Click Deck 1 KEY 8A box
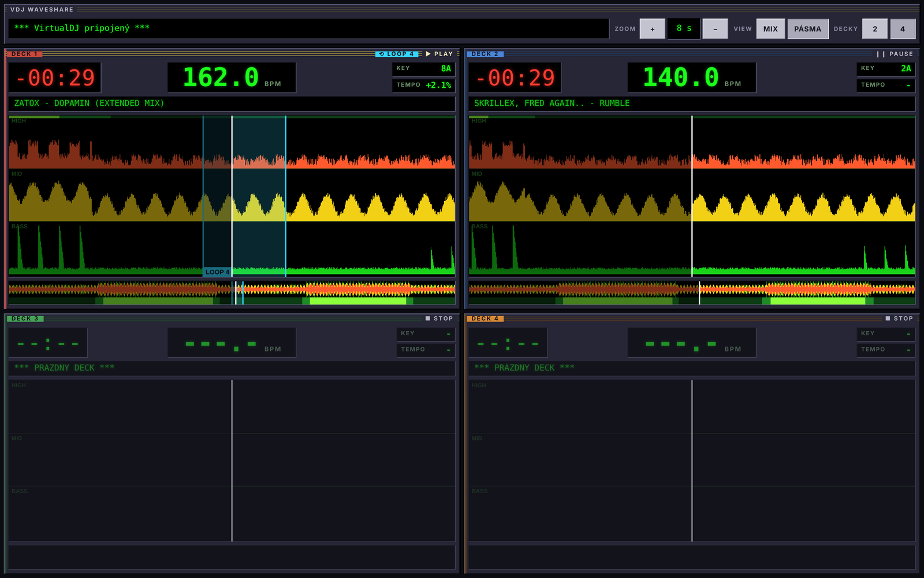The width and height of the screenshot is (924, 578). click(x=423, y=69)
